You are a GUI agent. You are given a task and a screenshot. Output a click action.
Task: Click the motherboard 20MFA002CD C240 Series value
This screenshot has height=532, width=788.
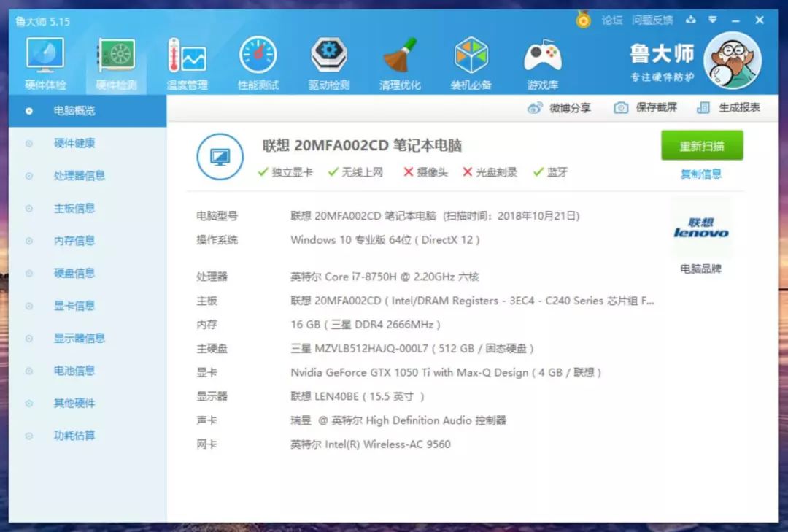point(472,301)
